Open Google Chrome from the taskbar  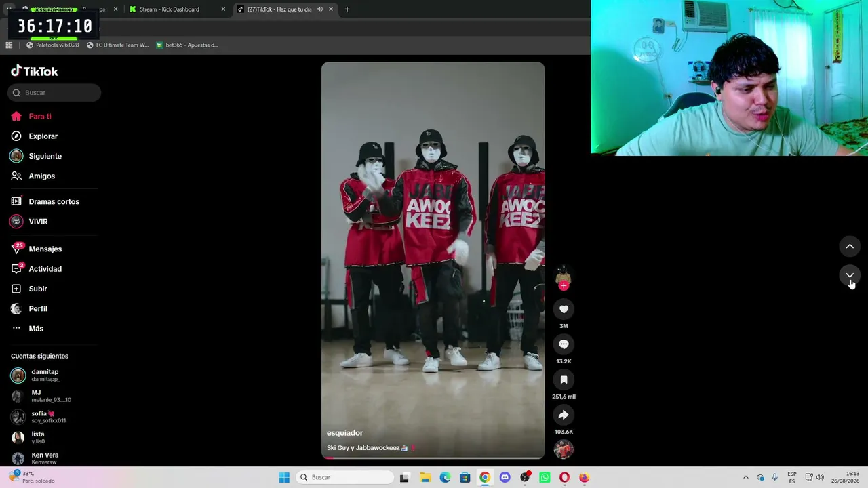click(x=485, y=477)
